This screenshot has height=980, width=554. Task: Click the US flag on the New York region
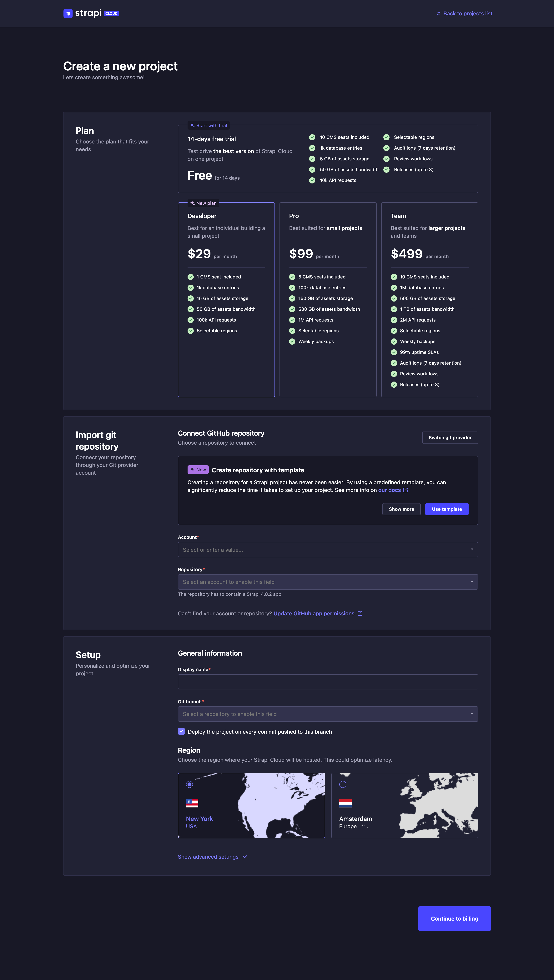click(x=192, y=803)
